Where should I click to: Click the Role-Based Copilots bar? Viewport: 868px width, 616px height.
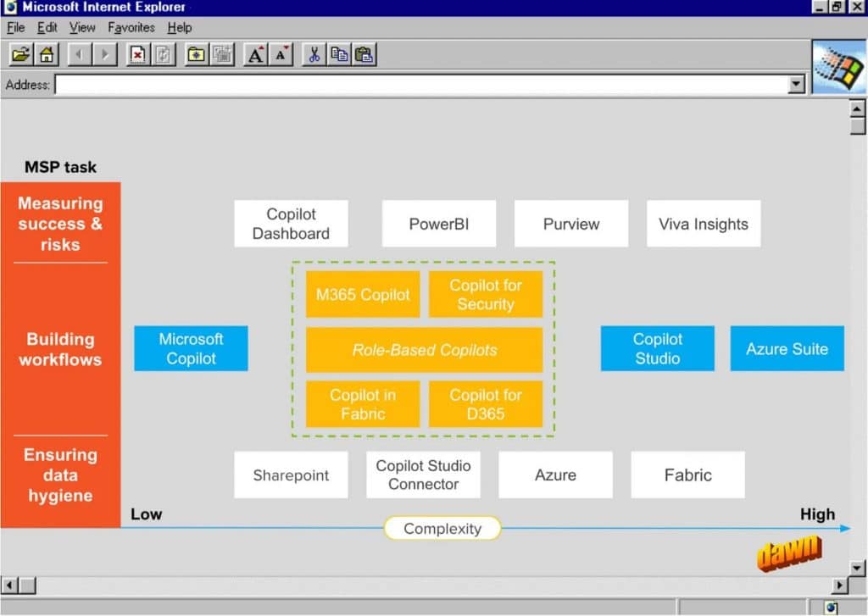click(x=424, y=350)
